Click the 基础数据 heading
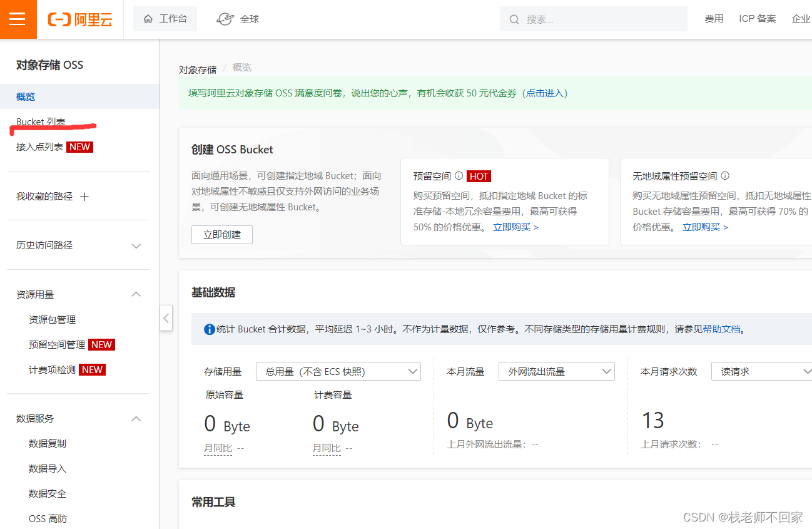Viewport: 812px width, 529px height. click(213, 292)
